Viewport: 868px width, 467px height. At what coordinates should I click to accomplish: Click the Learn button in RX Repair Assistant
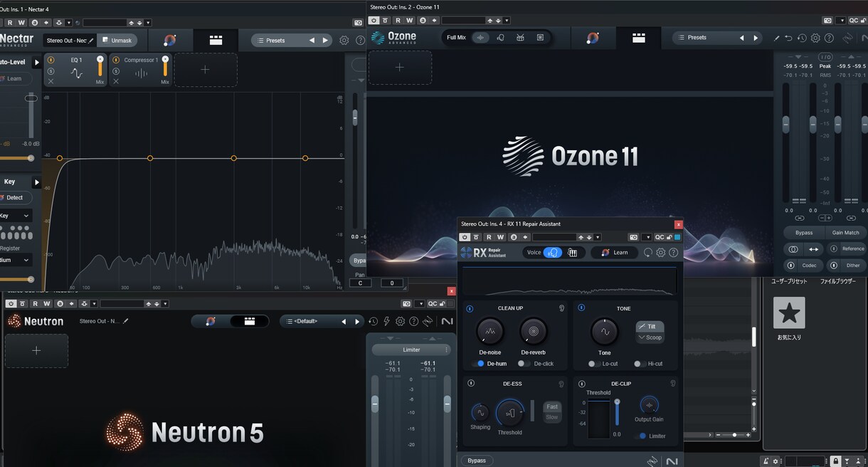coord(615,253)
